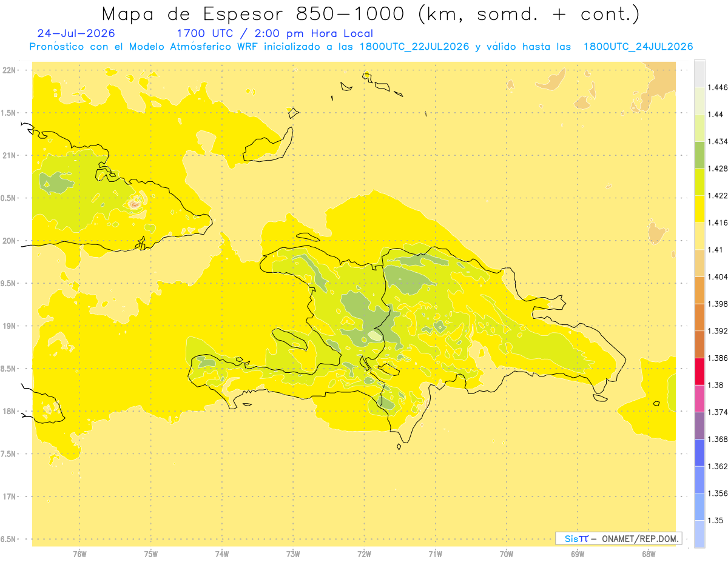Click the 72W longitude axis label

click(x=364, y=554)
